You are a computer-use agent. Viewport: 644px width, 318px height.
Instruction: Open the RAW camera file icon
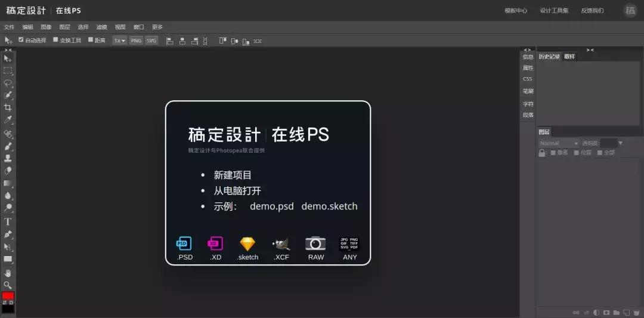tap(315, 243)
